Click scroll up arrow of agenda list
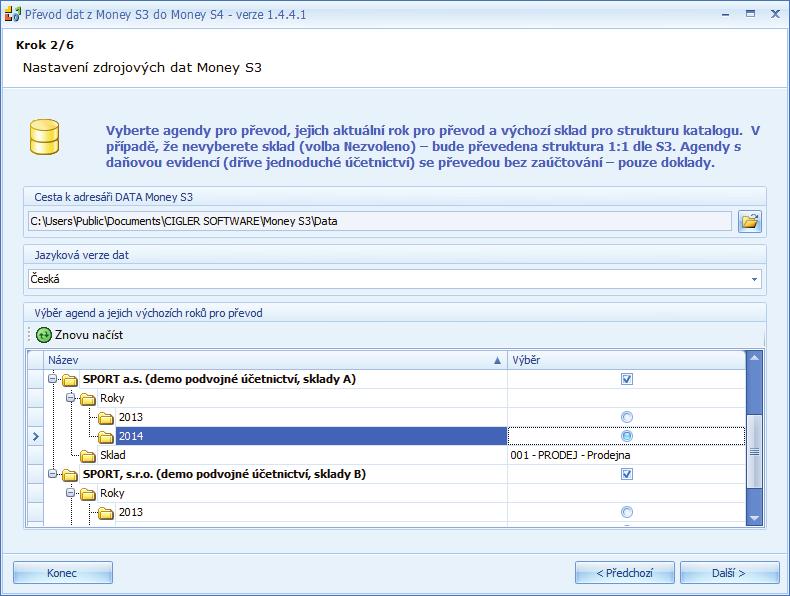Screen dimensions: 790x596 pos(754,358)
